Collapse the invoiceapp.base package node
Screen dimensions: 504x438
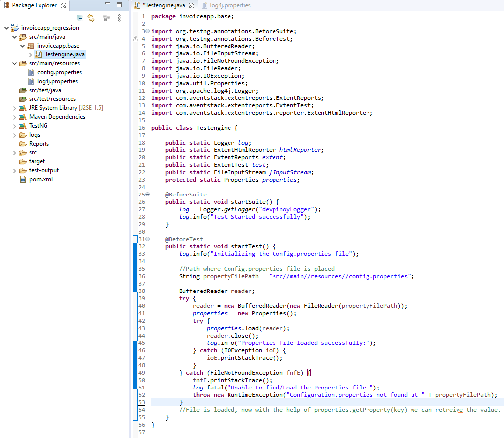[x=22, y=46]
